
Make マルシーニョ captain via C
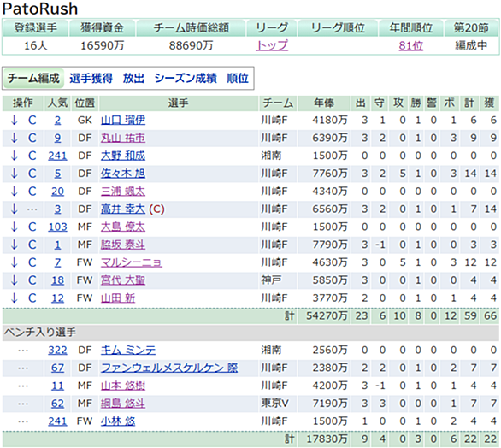[x=32, y=262]
